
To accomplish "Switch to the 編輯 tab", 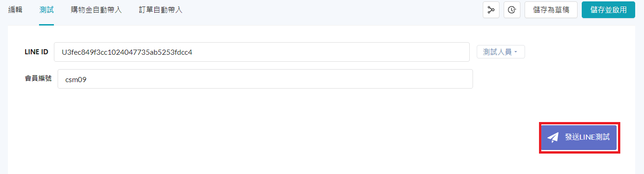I will (x=15, y=10).
